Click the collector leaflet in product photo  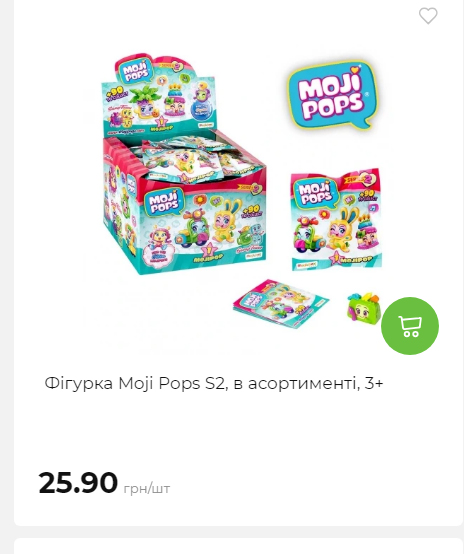click(280, 303)
